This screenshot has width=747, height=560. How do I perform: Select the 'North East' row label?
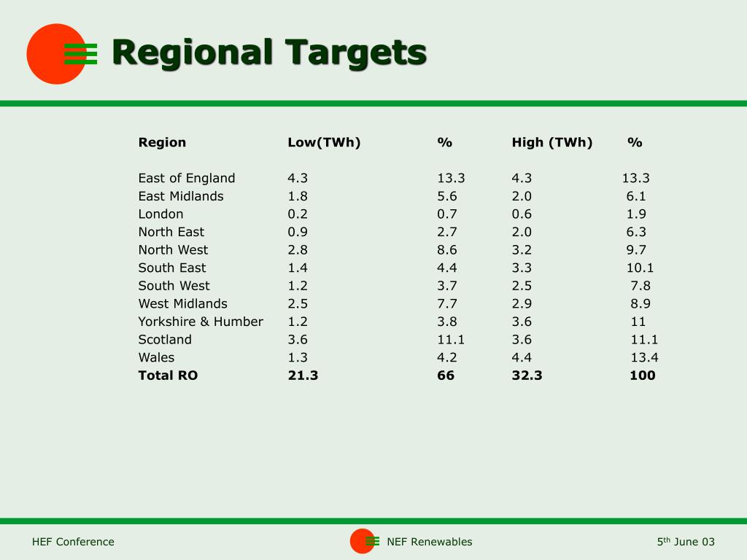(x=171, y=232)
